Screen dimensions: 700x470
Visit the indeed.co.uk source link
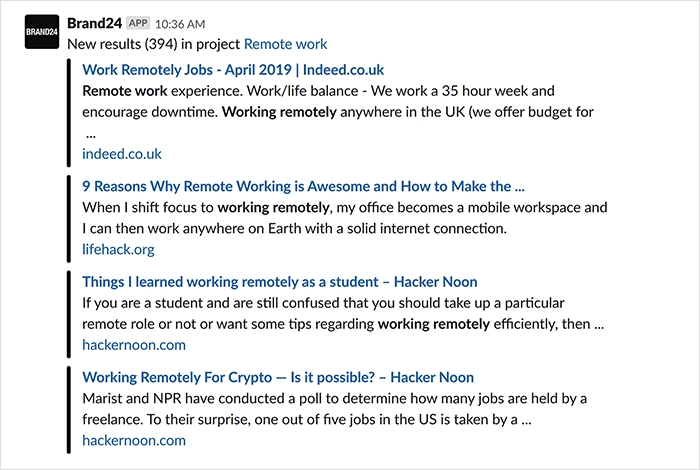[x=121, y=154]
